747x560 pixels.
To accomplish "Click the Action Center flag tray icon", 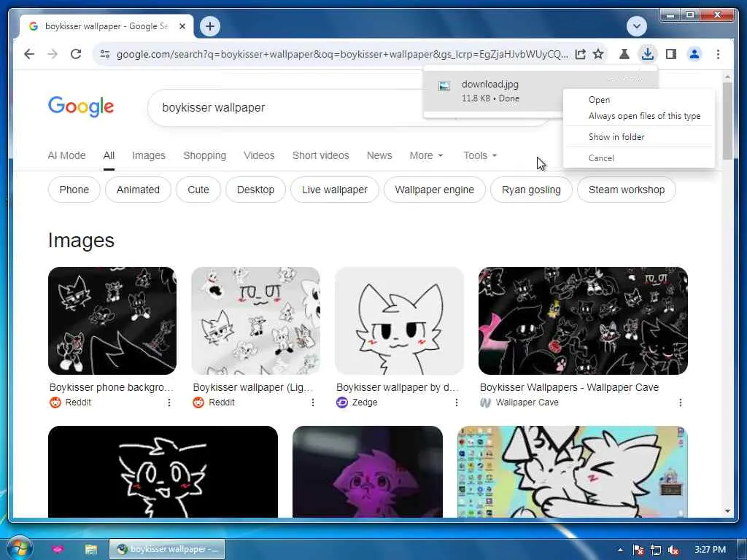I will [639, 550].
